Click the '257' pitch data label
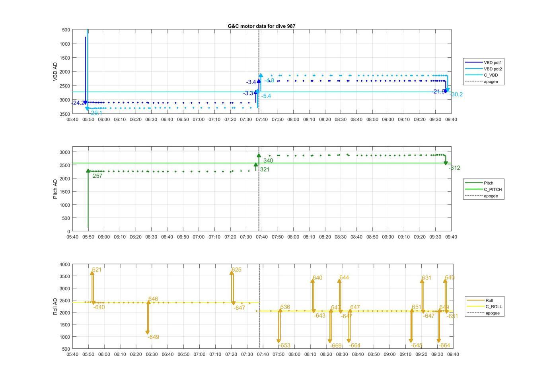 pyautogui.click(x=97, y=176)
